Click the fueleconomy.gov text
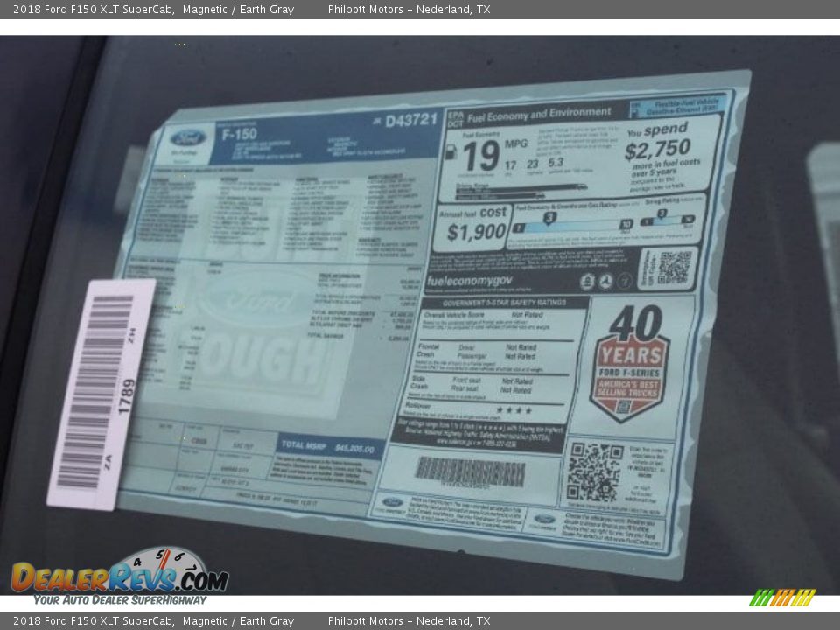Viewport: 840px width, 630px height. (x=469, y=281)
